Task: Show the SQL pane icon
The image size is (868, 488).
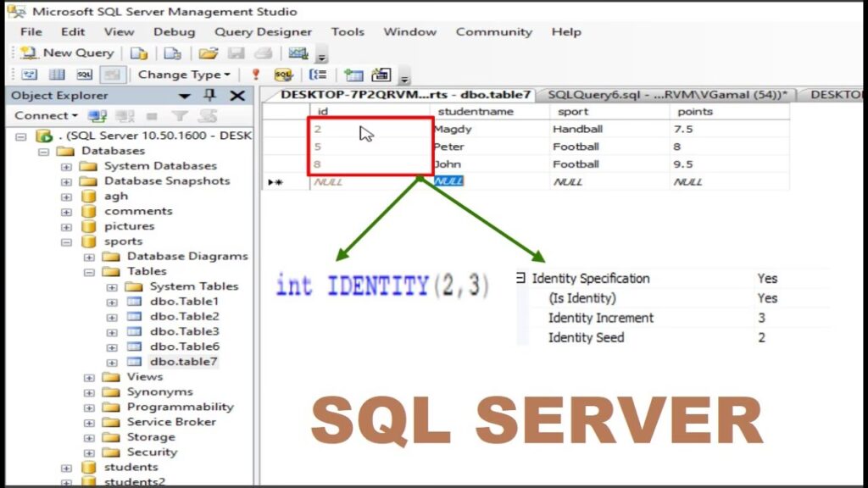Action: (x=84, y=75)
